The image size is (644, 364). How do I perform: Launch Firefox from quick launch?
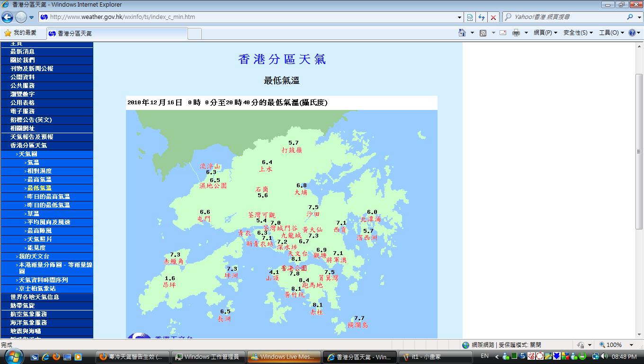point(56,356)
